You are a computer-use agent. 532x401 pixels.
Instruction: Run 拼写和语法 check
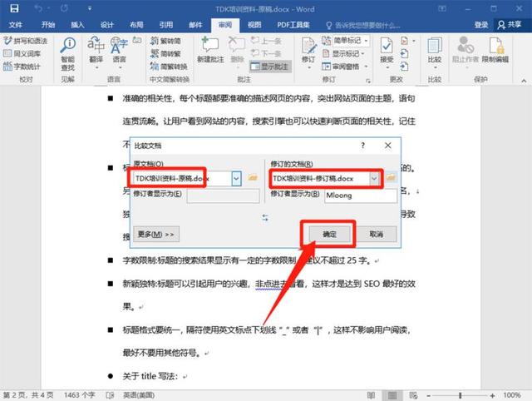click(26, 41)
